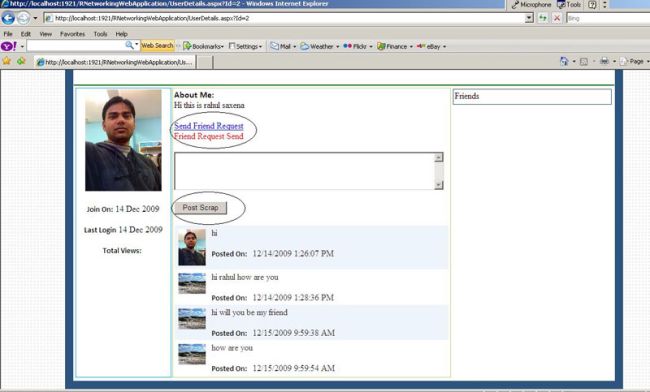
Task: Open a new blank tab
Action: click(x=204, y=63)
